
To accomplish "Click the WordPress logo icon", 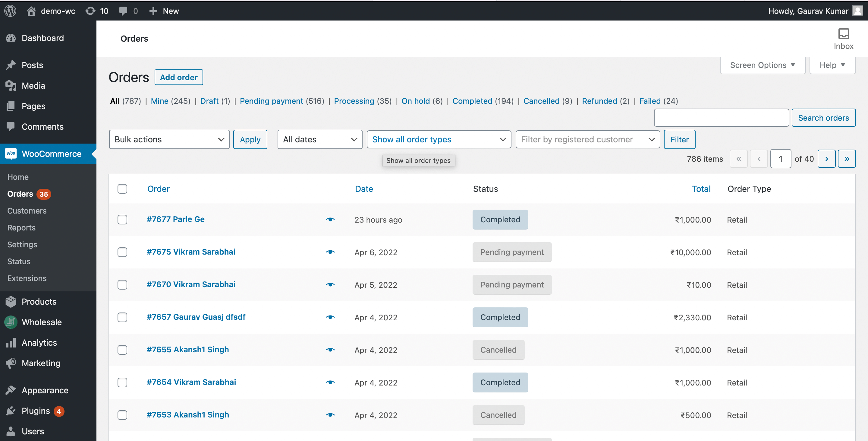I will pos(11,11).
